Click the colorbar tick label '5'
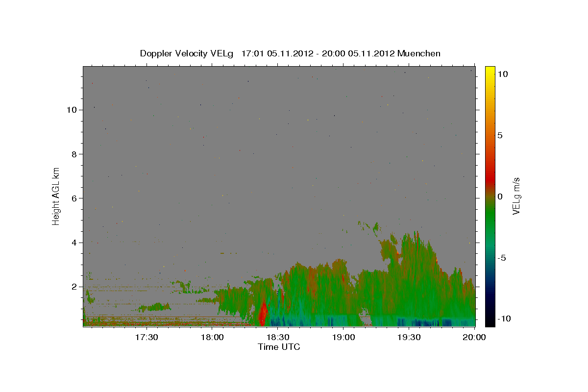The height and width of the screenshot is (392, 588). click(500, 135)
